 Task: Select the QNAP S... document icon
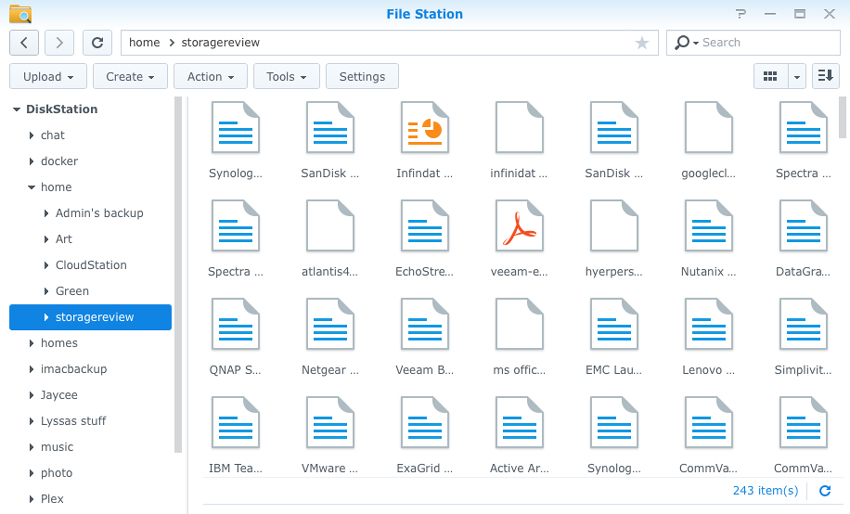[x=235, y=324]
